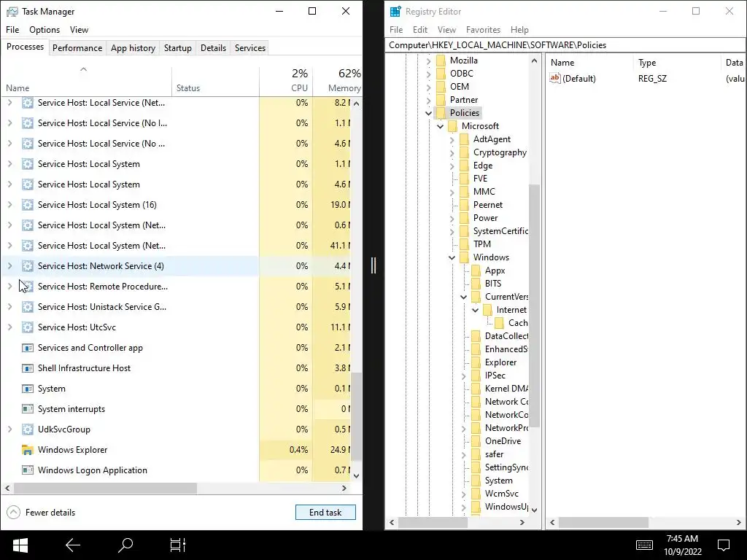This screenshot has height=560, width=747.
Task: Select the DataCollection registry key
Action: (x=506, y=336)
